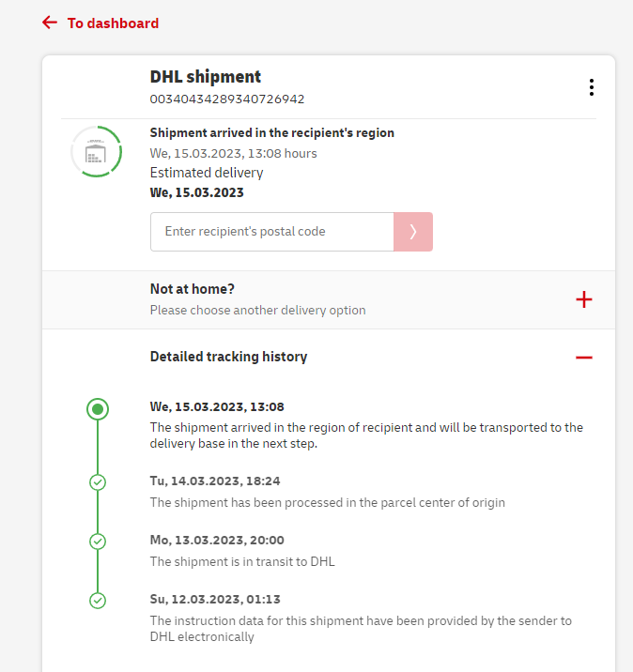Click the parcel center of origin entry
Screen dimensions: 633x672
point(327,502)
